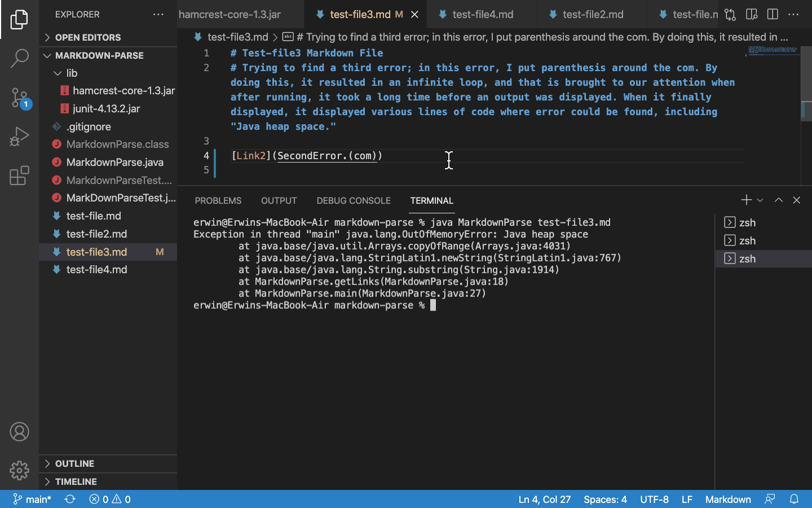Open test-file4.md in explorer

click(108, 269)
